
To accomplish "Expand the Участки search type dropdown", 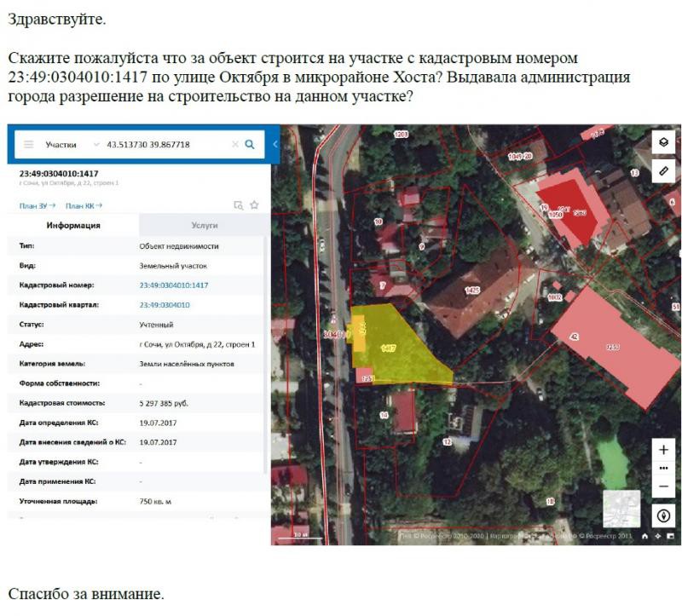I will click(x=95, y=145).
